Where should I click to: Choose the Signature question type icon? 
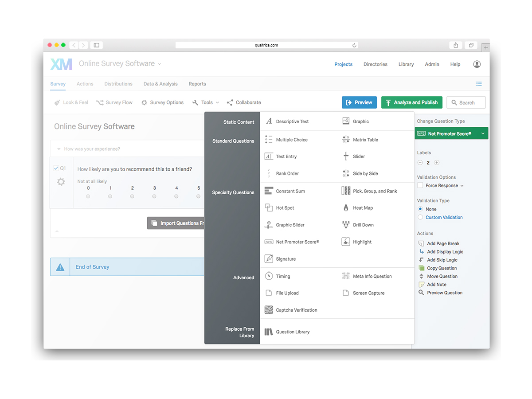269,259
